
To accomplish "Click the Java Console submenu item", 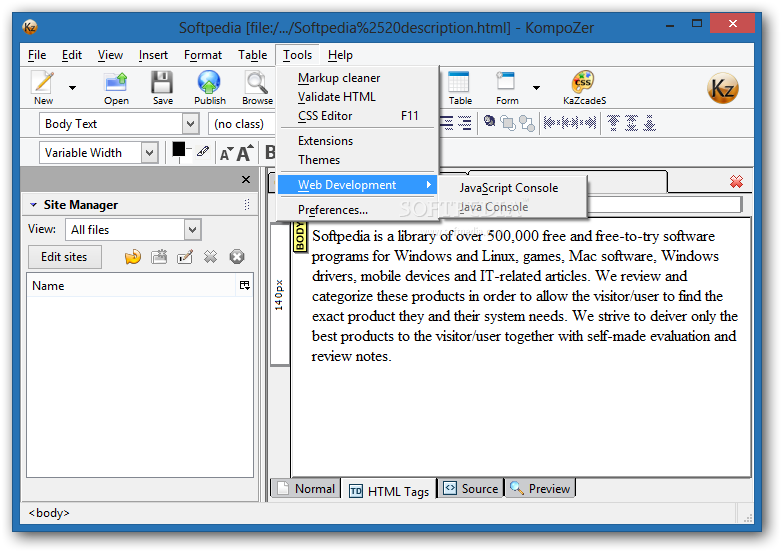I will click(x=512, y=207).
